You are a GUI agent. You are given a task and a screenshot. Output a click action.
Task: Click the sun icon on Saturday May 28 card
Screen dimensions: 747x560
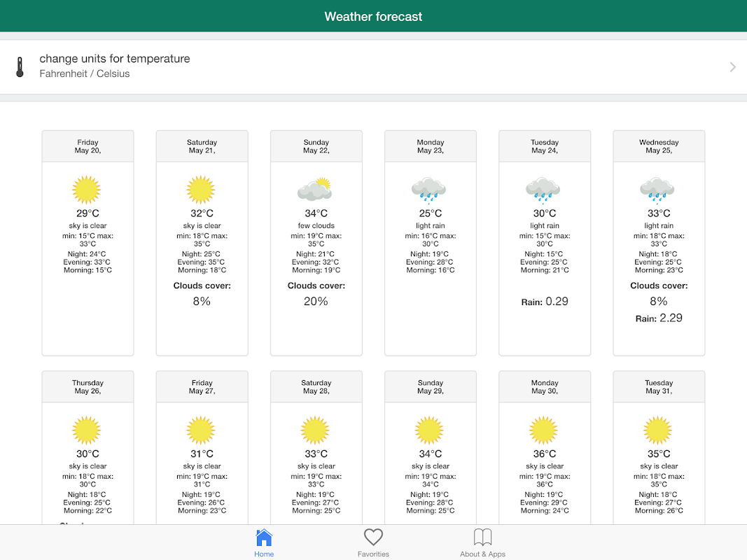coord(315,430)
